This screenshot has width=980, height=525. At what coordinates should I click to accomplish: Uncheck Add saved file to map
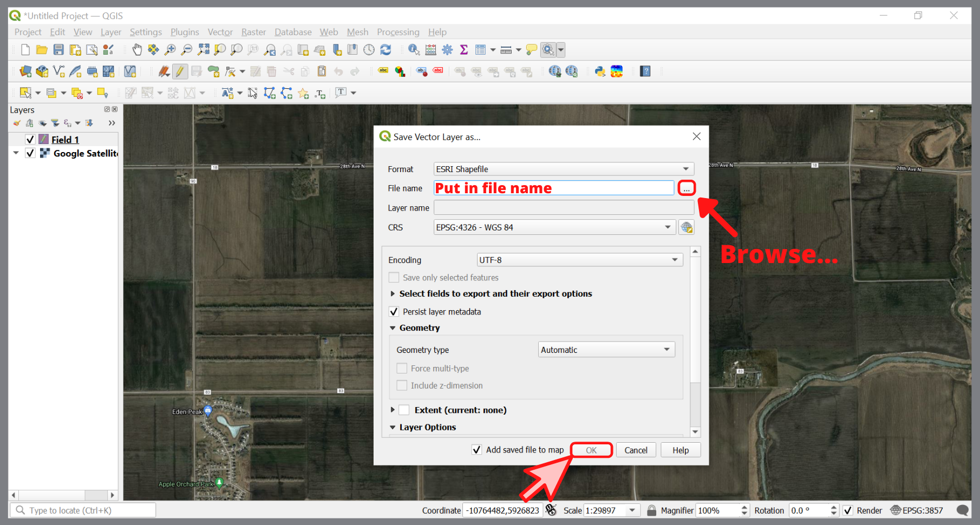click(476, 449)
